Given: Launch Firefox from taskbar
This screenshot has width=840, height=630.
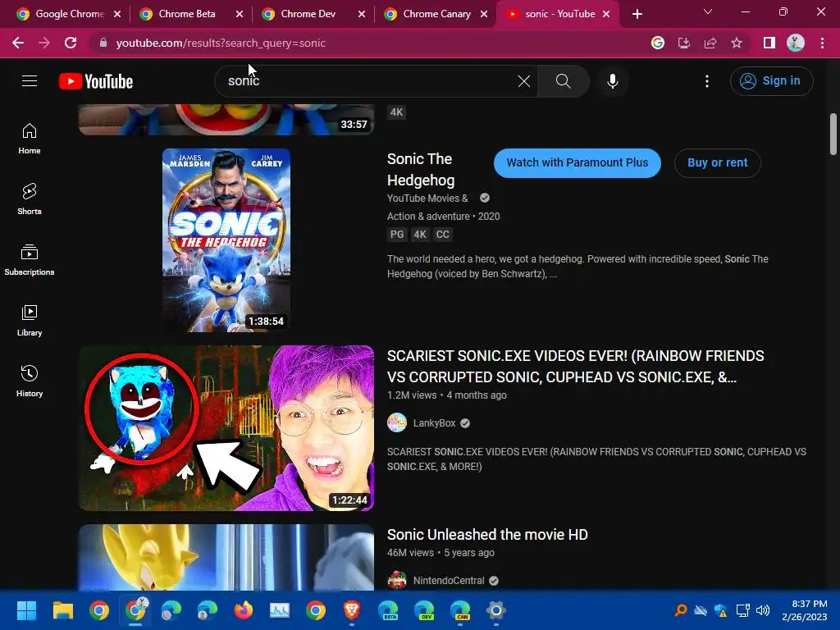Looking at the screenshot, I should pyautogui.click(x=243, y=610).
